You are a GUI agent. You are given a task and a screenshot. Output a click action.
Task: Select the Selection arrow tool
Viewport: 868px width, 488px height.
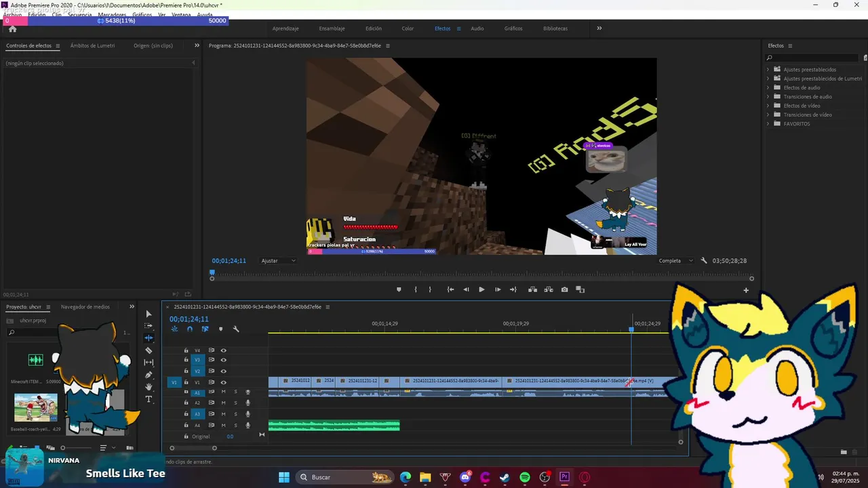point(149,314)
